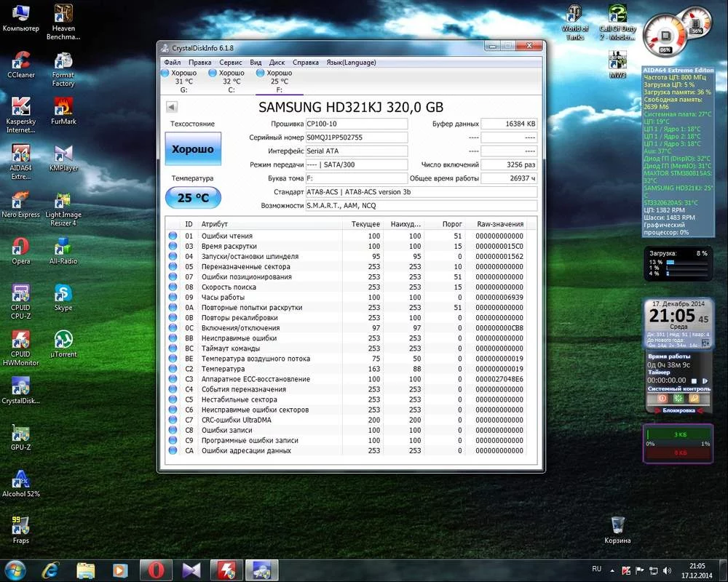Screen dimensions: 728x582
Task: Switch to disk C: at 32 °C
Action: tap(232, 81)
